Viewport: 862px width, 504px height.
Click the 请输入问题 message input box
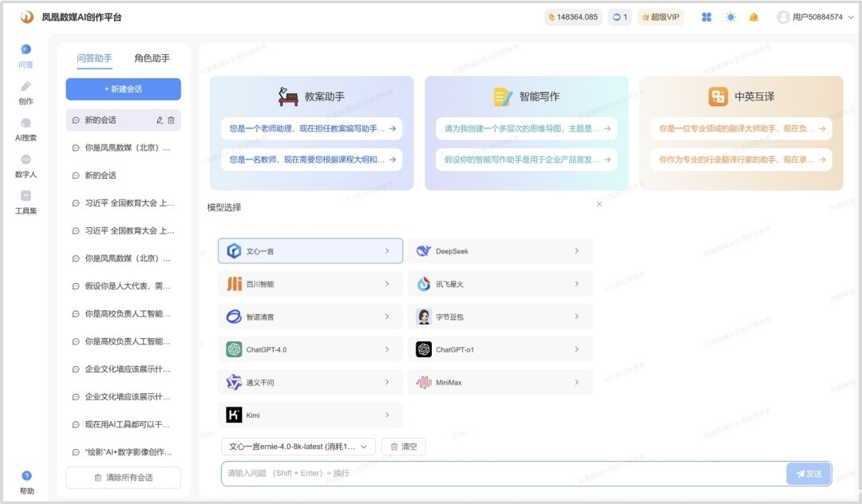503,474
